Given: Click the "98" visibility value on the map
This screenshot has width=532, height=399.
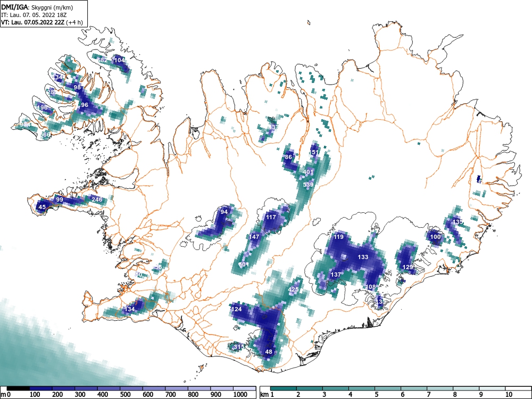Looking at the screenshot, I should pyautogui.click(x=77, y=87).
